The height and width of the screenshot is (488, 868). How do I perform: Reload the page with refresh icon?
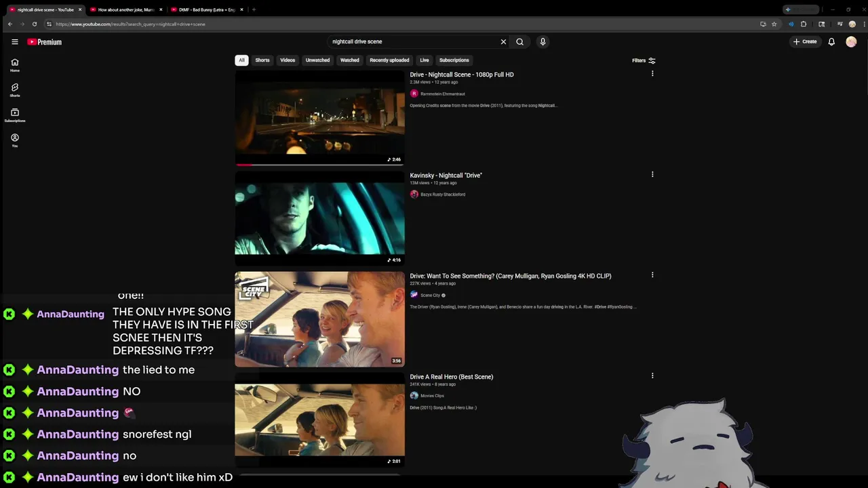click(x=35, y=24)
